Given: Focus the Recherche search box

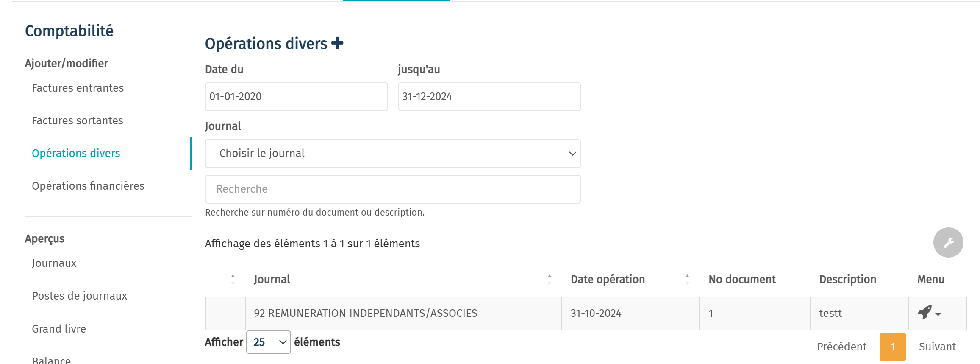Looking at the screenshot, I should point(393,189).
